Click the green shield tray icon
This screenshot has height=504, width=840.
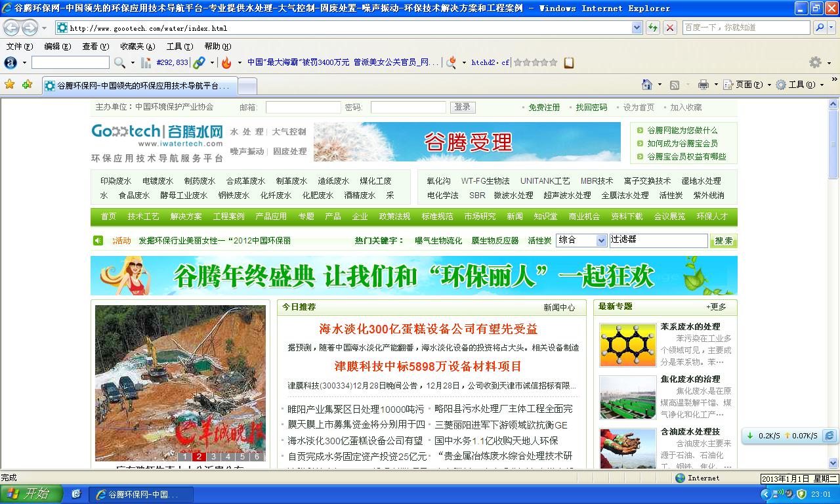coord(801,494)
